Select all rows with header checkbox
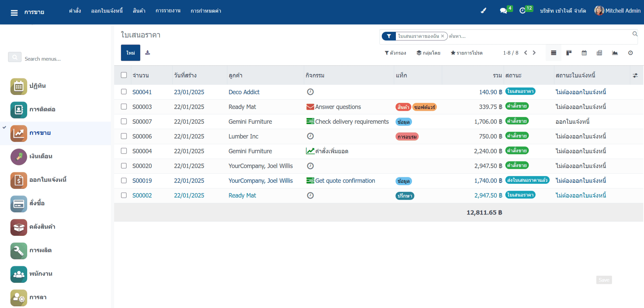 [x=124, y=75]
